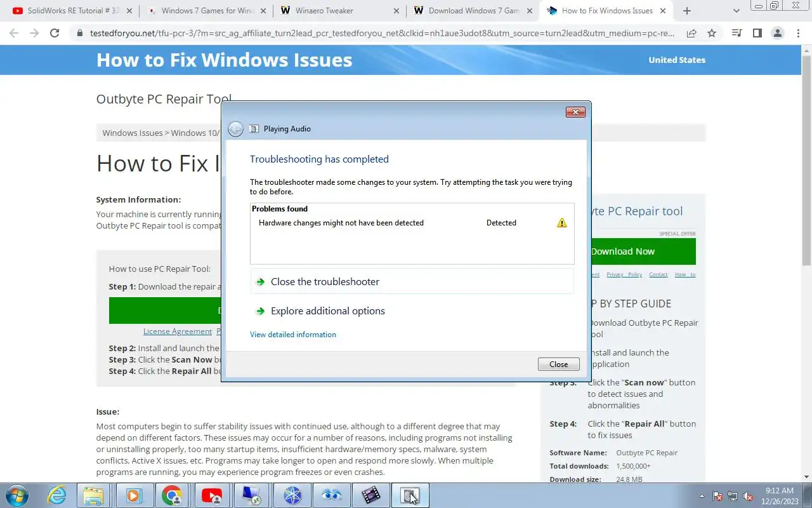This screenshot has width=812, height=508.
Task: Open a new Chrome tab
Action: [x=686, y=11]
